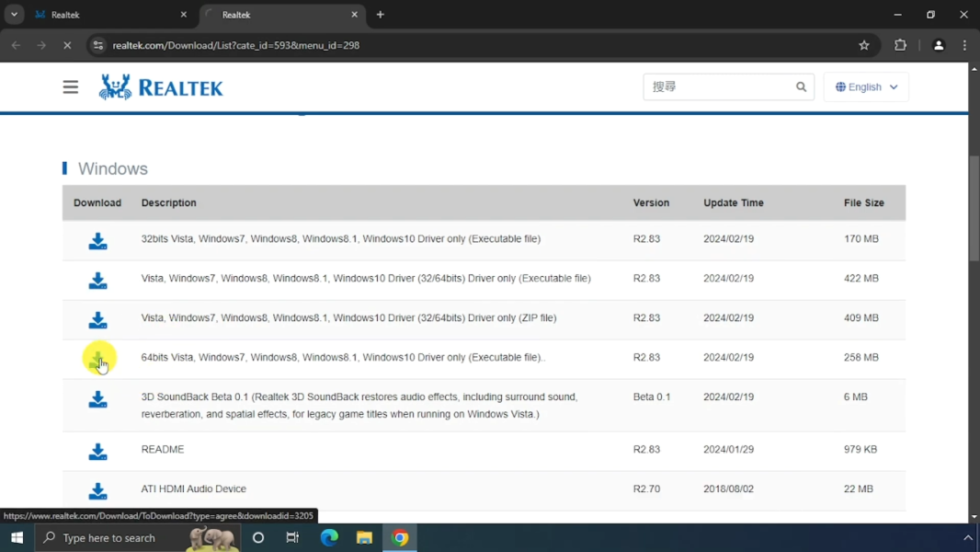
Task: Bookmark this page with the star
Action: point(864,45)
